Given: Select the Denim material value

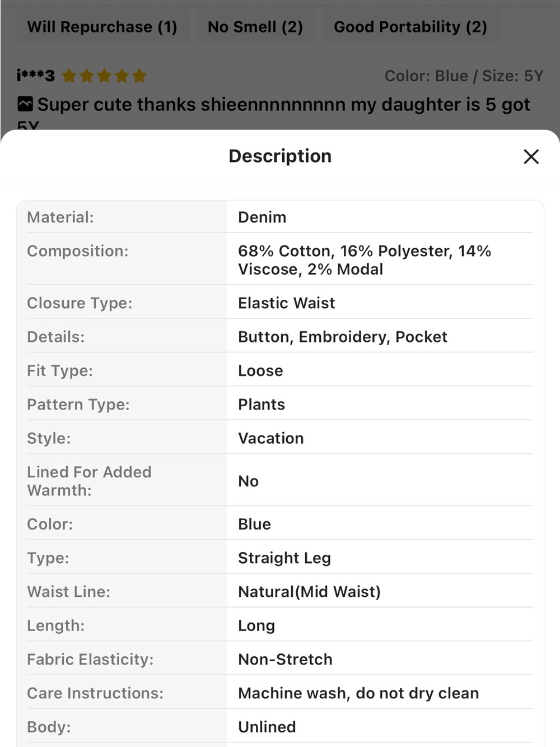Looking at the screenshot, I should point(262,217).
